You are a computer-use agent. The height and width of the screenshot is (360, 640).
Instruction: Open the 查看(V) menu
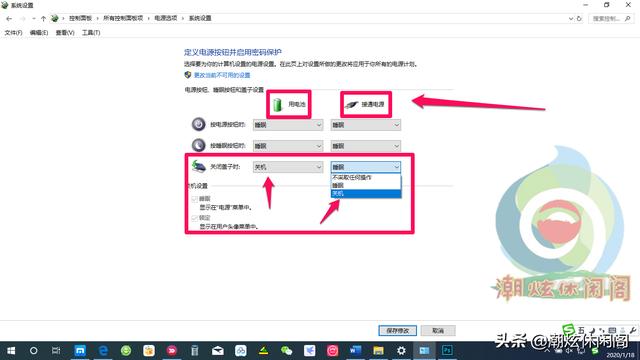click(x=65, y=33)
